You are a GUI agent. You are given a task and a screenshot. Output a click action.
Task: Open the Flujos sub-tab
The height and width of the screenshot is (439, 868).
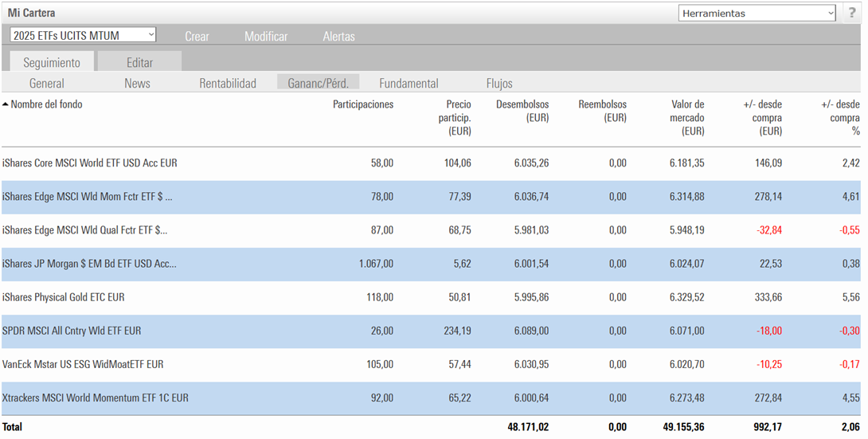[499, 83]
